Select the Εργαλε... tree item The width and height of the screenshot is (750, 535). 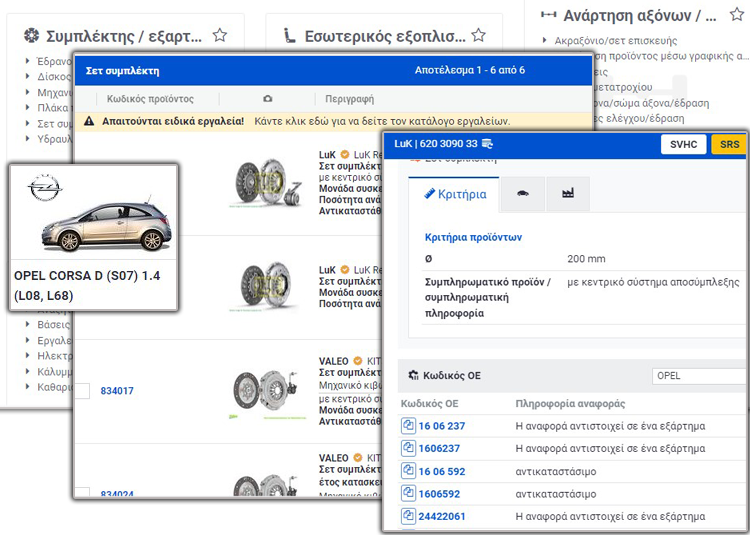click(54, 340)
